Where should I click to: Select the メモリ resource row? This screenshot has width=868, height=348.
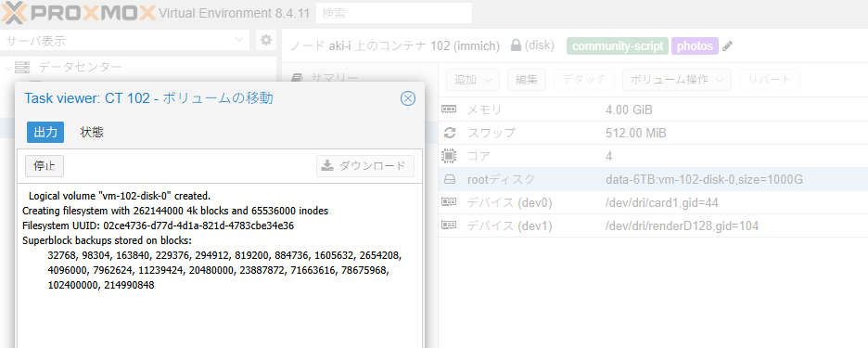point(653,110)
